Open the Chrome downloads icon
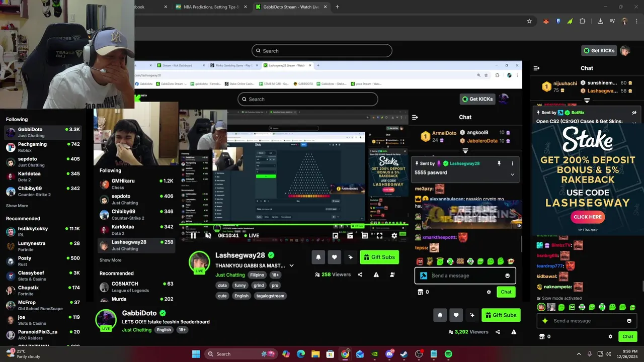 click(x=600, y=21)
